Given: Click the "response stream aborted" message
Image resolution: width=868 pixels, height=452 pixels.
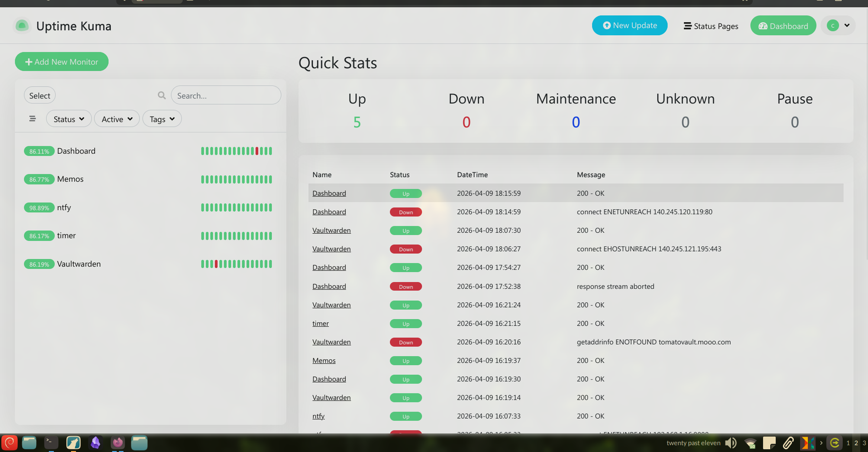Looking at the screenshot, I should (x=615, y=286).
